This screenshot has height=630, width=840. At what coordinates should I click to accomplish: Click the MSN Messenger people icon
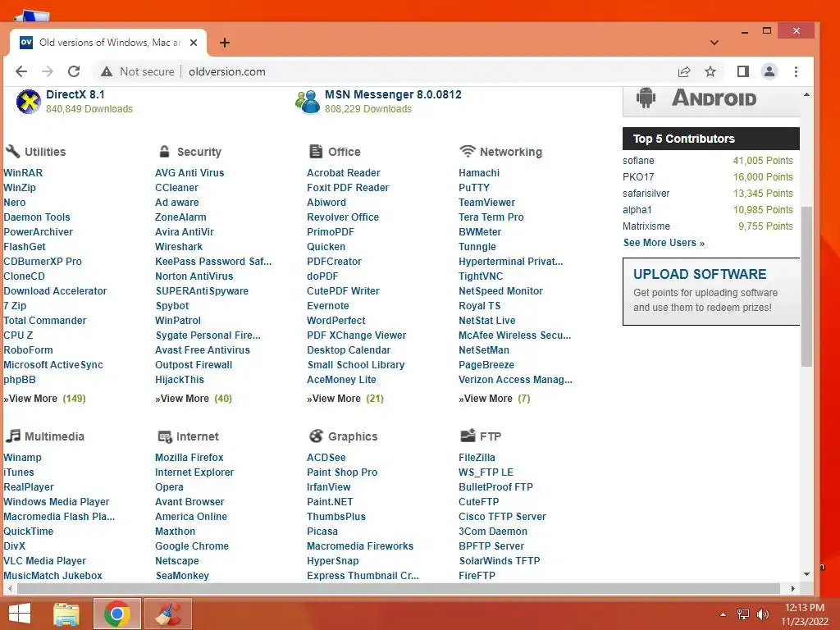(x=308, y=101)
